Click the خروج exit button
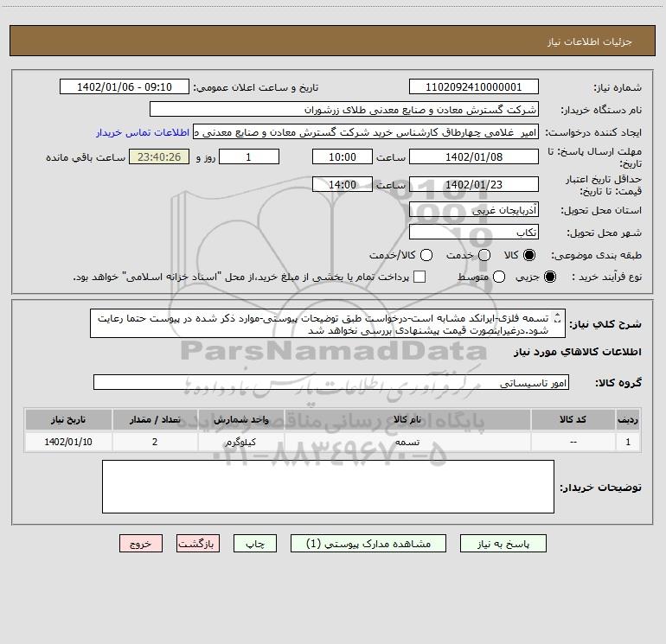Image resolution: width=666 pixels, height=644 pixels. (x=141, y=544)
